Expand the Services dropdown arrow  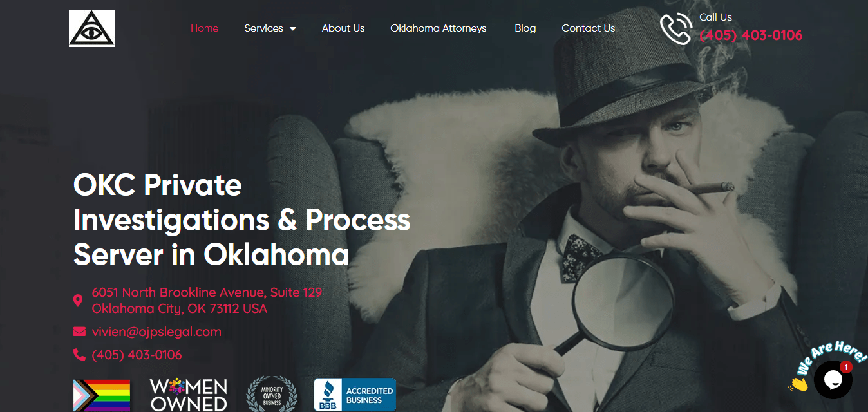point(293,28)
